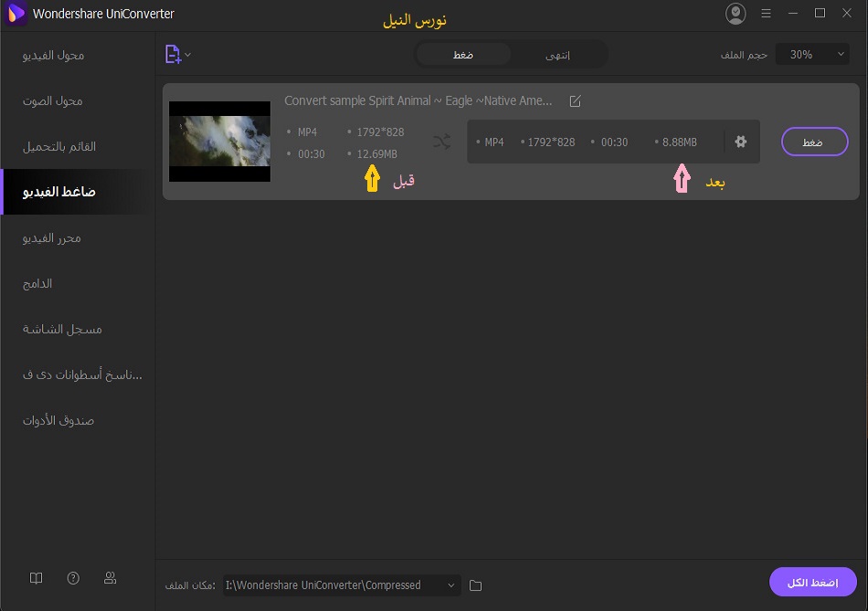The height and width of the screenshot is (611, 868).
Task: Open the hamburger menu in title bar
Action: [768, 14]
